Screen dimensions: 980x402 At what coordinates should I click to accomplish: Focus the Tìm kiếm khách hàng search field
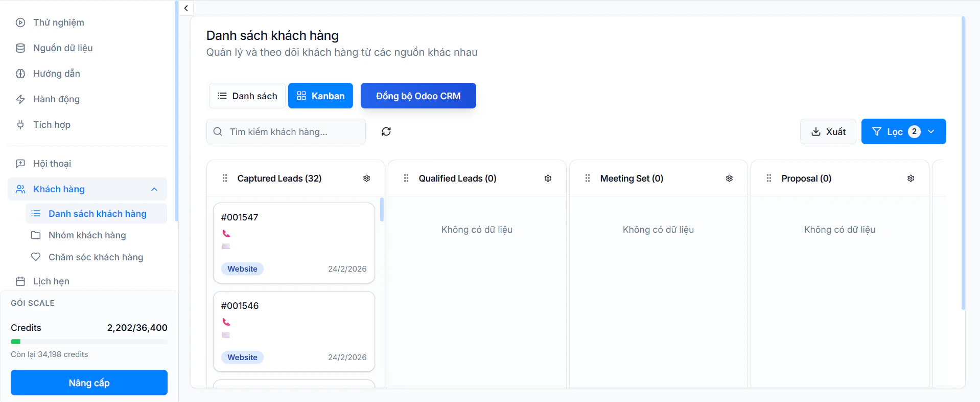tap(286, 131)
